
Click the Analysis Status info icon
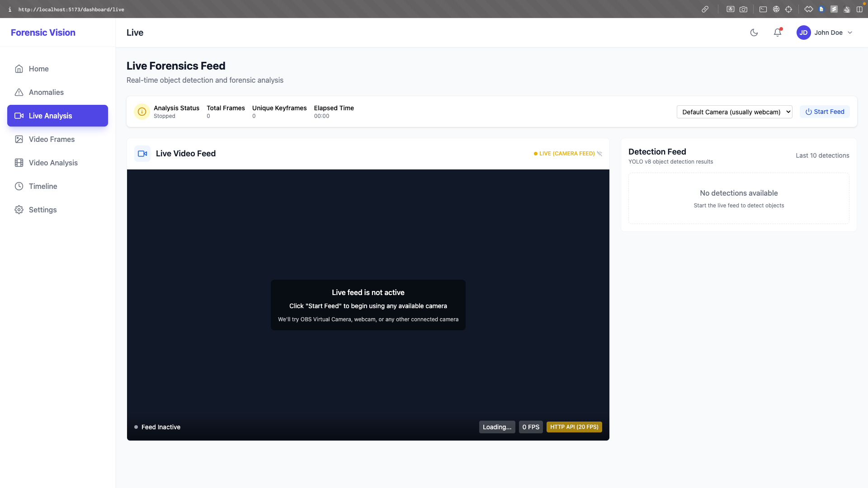tap(142, 112)
